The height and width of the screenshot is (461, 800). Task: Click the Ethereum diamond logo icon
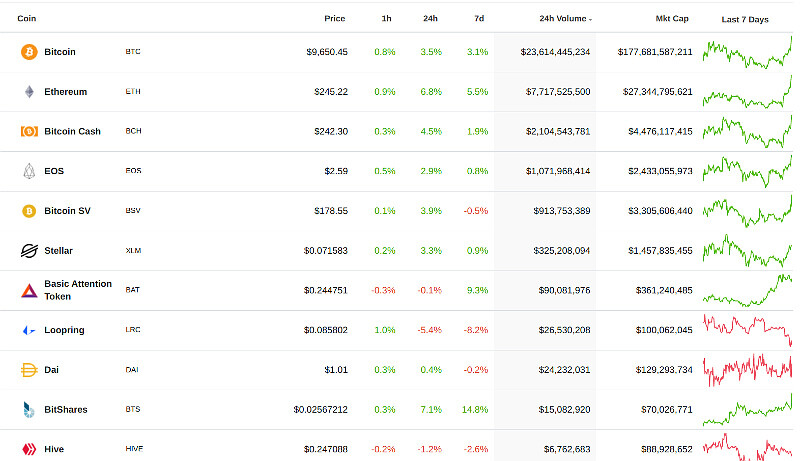29,91
